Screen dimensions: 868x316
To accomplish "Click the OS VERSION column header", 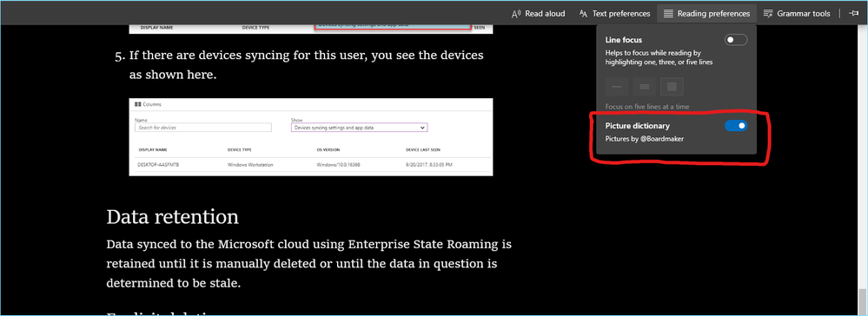I will [x=328, y=149].
